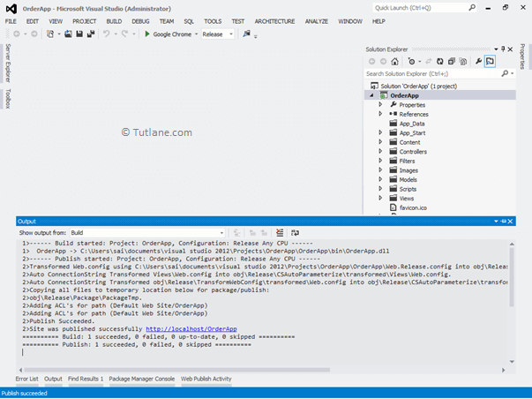Collapse the OrderApp project node

(371, 95)
